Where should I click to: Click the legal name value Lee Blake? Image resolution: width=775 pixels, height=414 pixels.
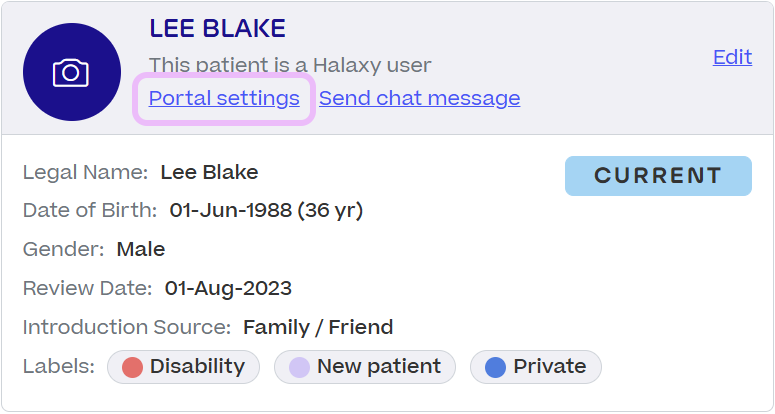coord(209,172)
